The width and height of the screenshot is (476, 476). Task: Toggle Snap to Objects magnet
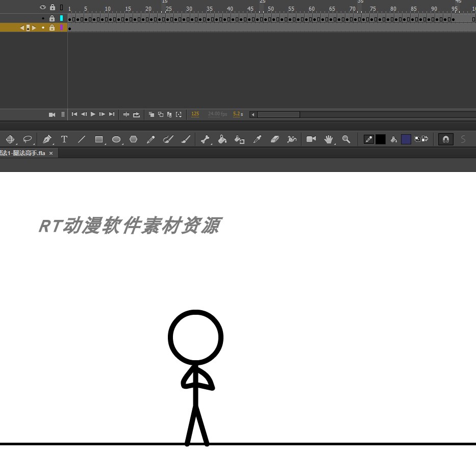(x=445, y=139)
